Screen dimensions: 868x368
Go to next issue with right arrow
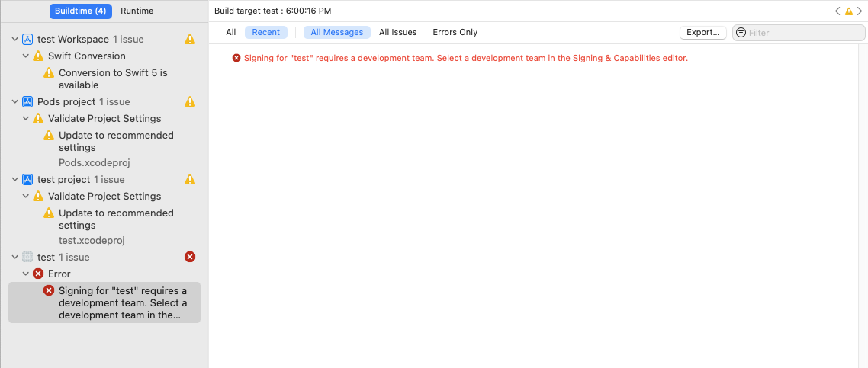[x=860, y=11]
